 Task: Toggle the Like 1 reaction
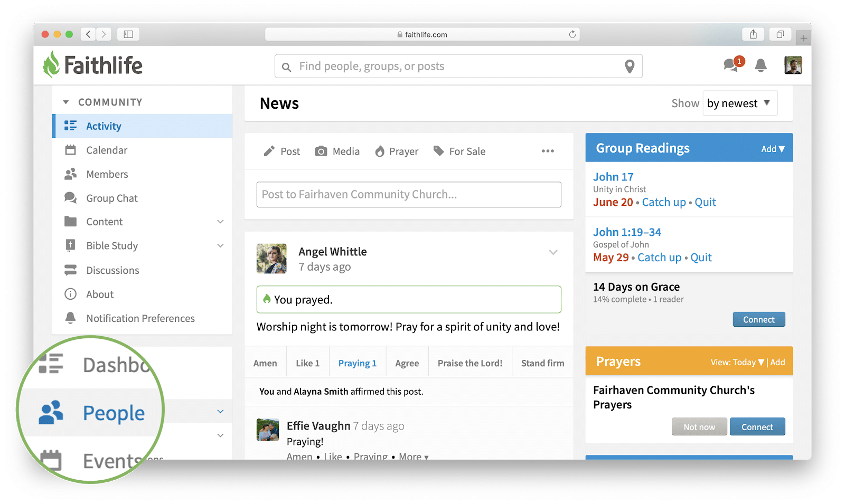[308, 363]
